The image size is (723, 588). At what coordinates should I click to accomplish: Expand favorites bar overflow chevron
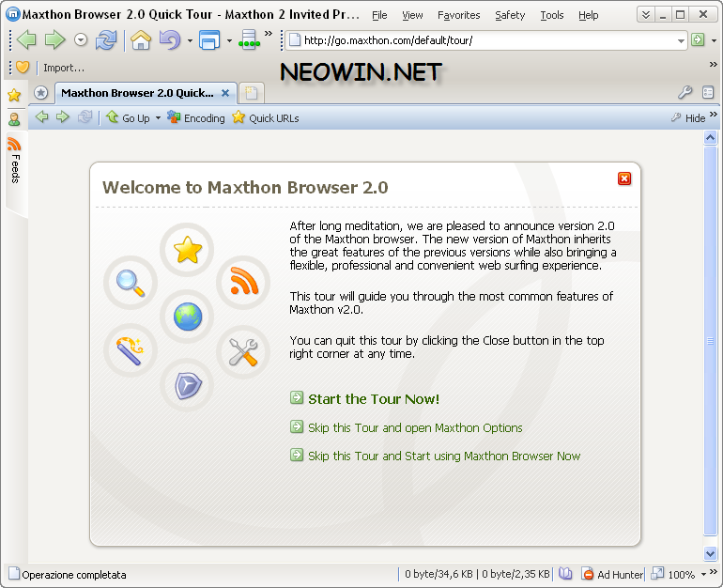(713, 64)
